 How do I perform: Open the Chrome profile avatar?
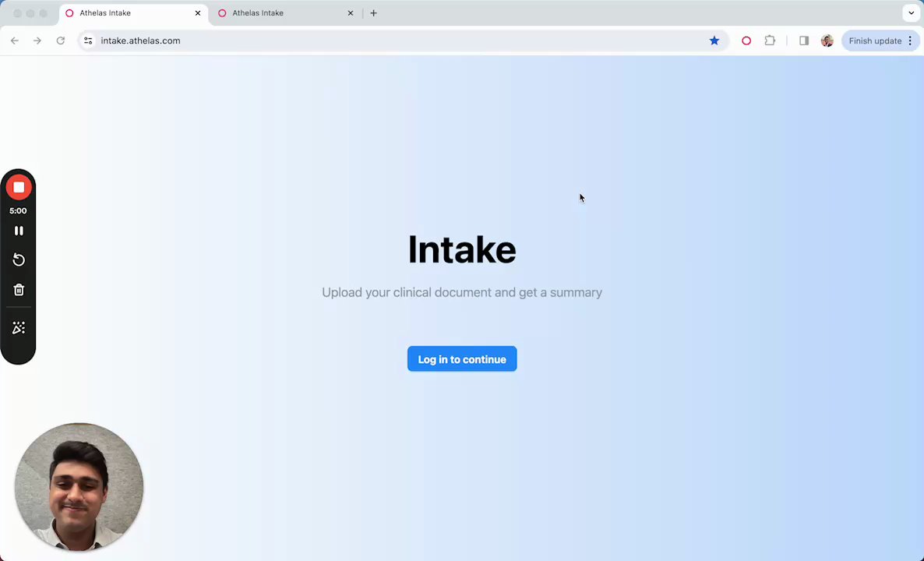(x=827, y=41)
